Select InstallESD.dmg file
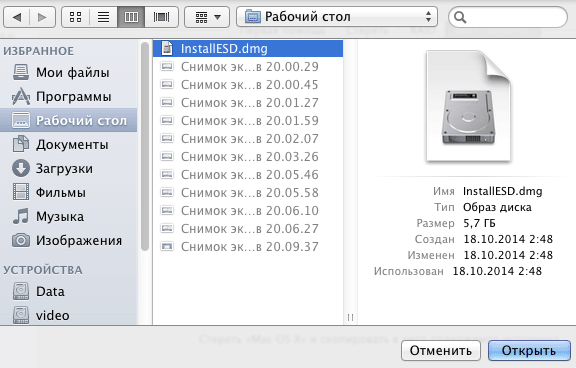Screen dimensions: 576x368 coord(248,48)
